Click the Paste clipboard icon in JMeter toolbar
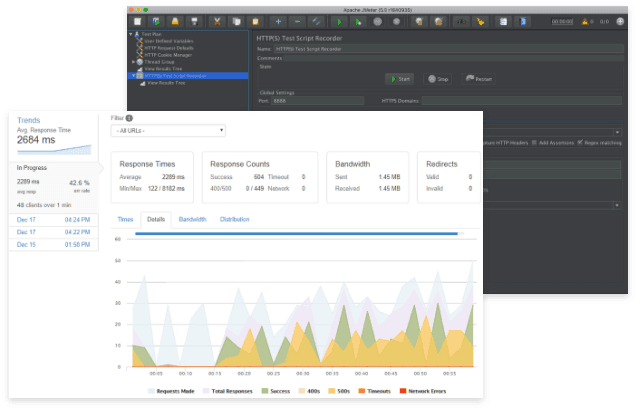637x410 pixels. coord(256,22)
